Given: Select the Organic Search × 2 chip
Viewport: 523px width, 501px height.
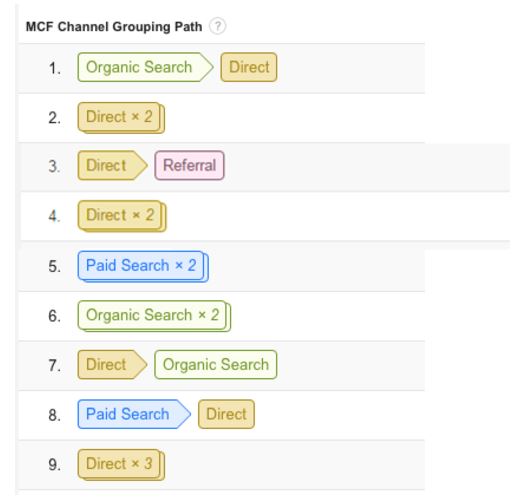Looking at the screenshot, I should tap(154, 316).
